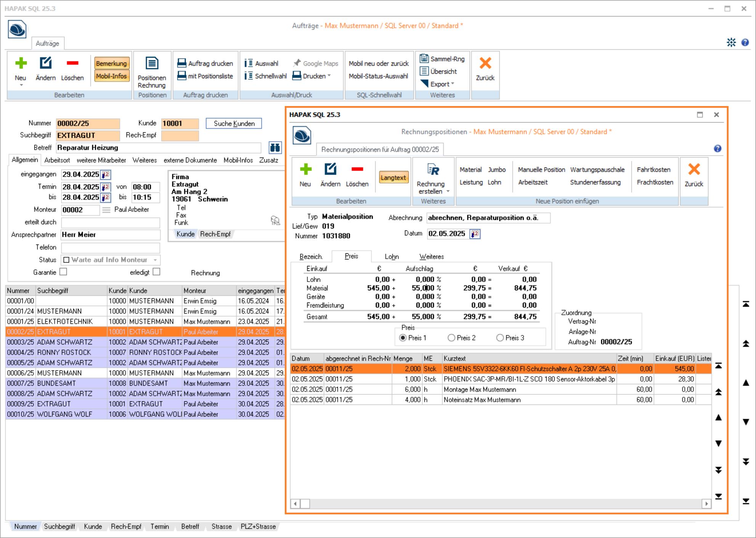Switch to the Arbeitsort tab
This screenshot has width=756, height=538.
click(x=57, y=160)
